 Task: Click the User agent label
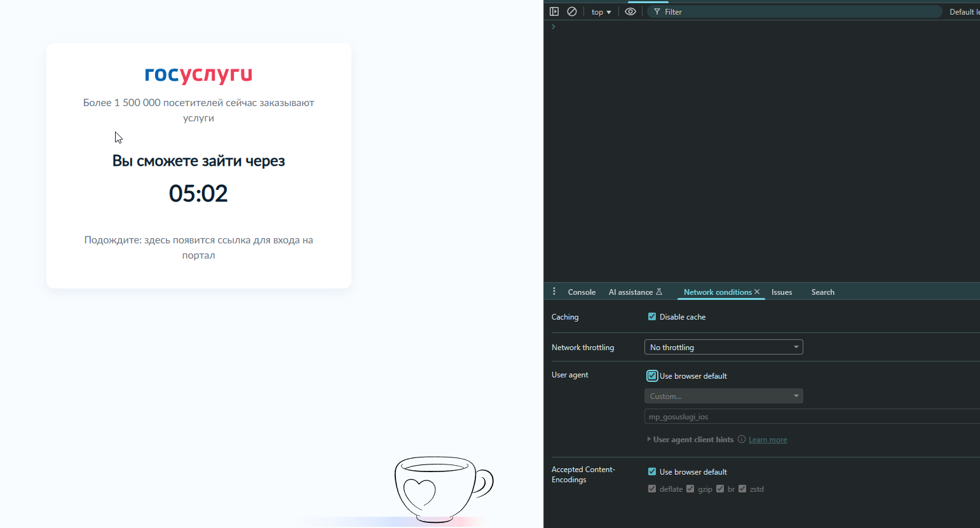570,375
